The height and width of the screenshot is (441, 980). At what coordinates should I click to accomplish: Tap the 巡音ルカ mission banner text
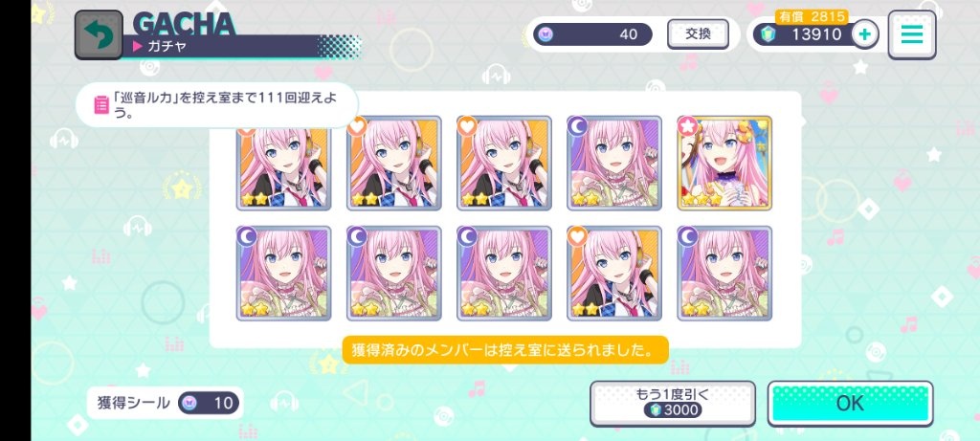pos(225,105)
